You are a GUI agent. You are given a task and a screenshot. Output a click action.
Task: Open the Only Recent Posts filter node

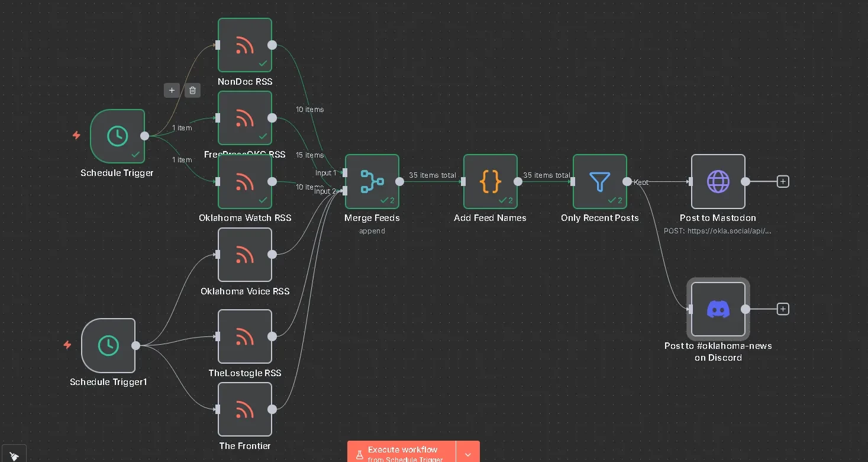(x=599, y=181)
